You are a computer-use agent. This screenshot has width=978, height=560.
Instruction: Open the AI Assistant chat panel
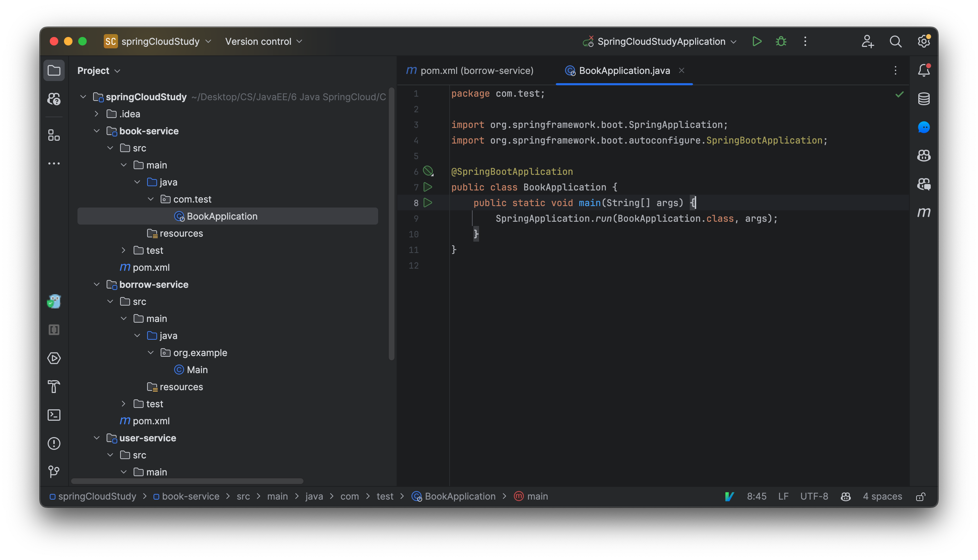(924, 127)
